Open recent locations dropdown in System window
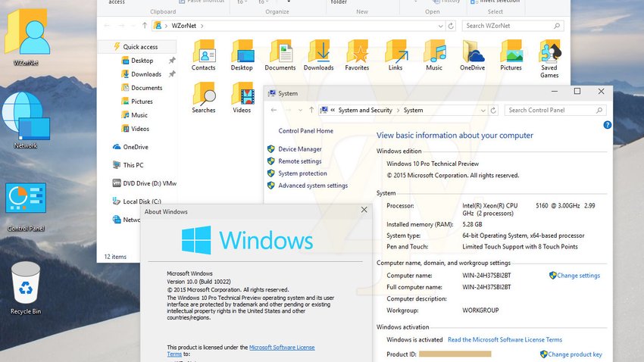The height and width of the screenshot is (362, 644). tap(300, 110)
